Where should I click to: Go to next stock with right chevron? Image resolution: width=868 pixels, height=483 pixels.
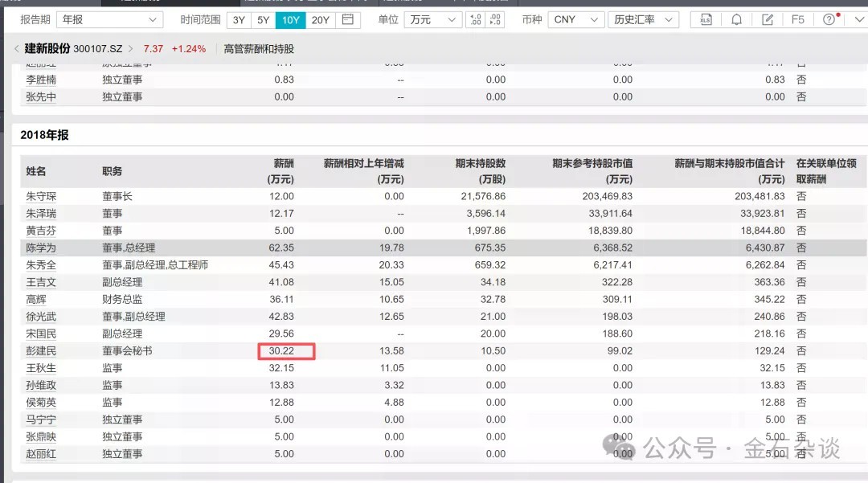tap(131, 49)
